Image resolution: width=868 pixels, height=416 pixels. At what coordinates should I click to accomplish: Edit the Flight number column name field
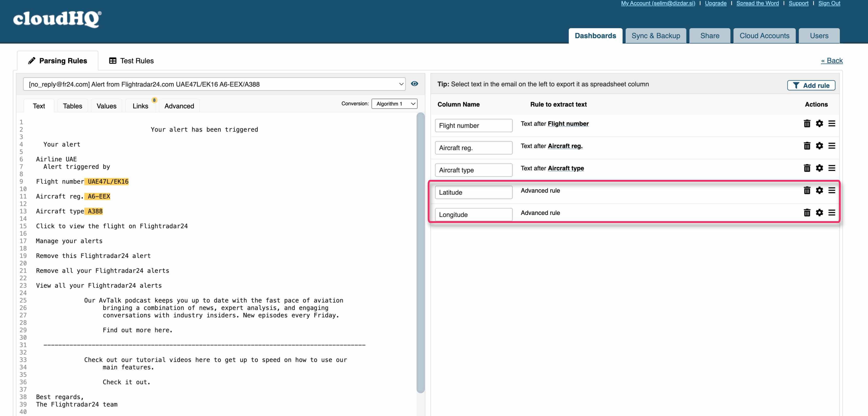[473, 125]
